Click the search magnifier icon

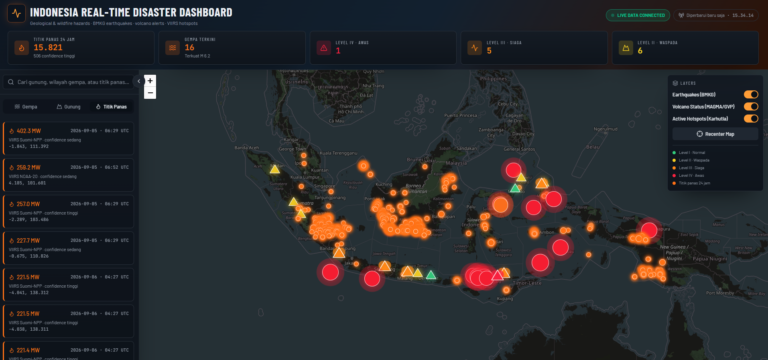11,82
